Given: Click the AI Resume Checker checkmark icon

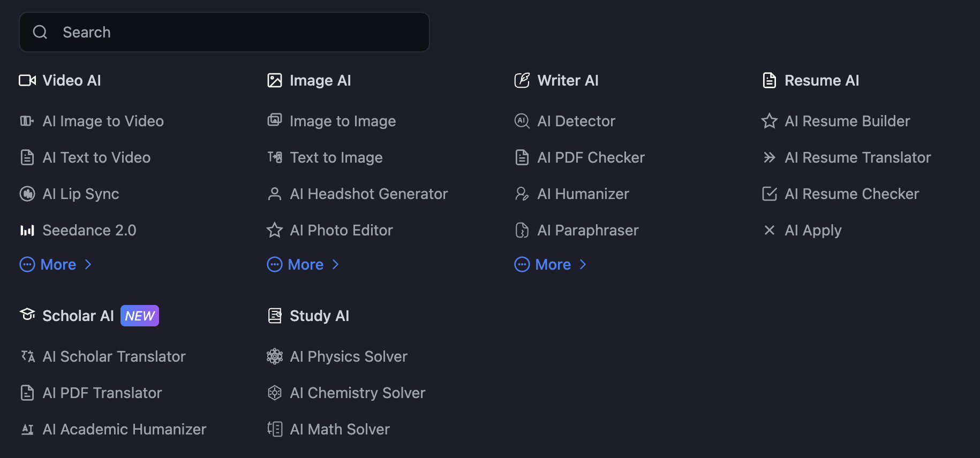Looking at the screenshot, I should [x=770, y=194].
